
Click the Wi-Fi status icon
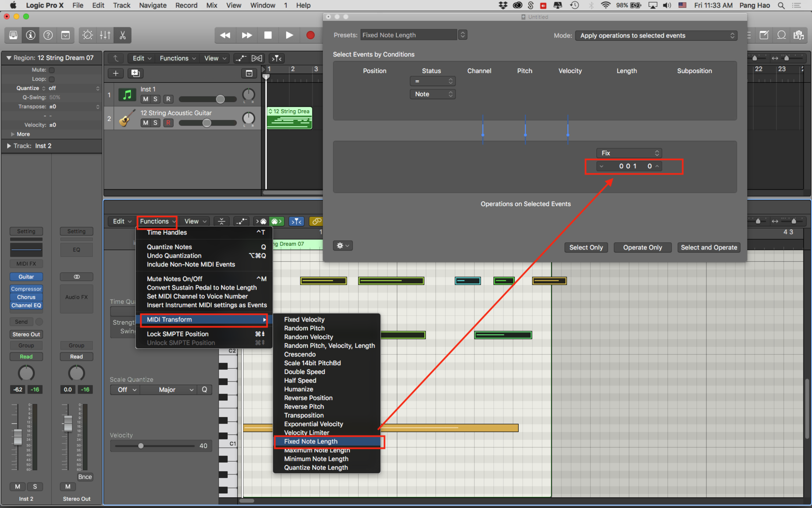tap(605, 6)
